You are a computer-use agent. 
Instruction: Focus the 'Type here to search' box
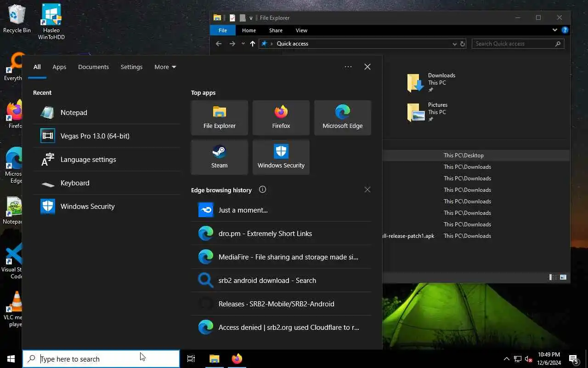click(101, 359)
